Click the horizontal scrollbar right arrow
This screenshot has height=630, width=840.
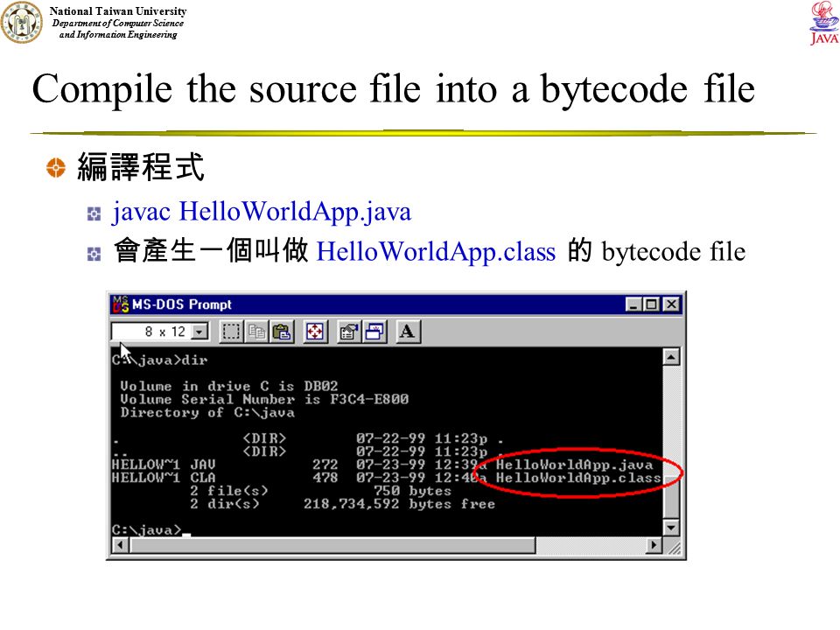point(653,545)
